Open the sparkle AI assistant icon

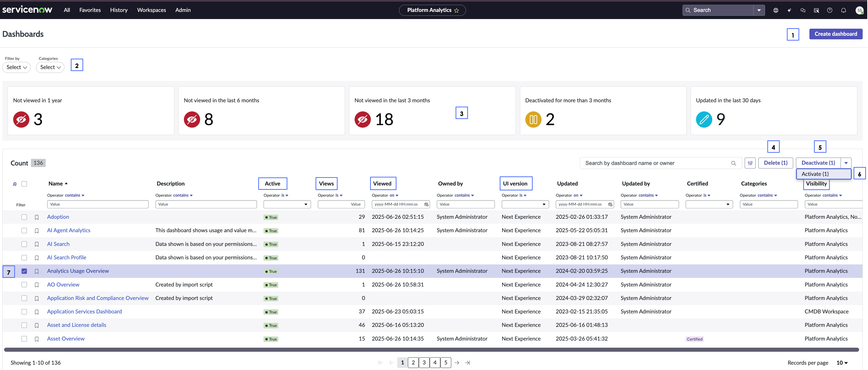click(x=789, y=10)
